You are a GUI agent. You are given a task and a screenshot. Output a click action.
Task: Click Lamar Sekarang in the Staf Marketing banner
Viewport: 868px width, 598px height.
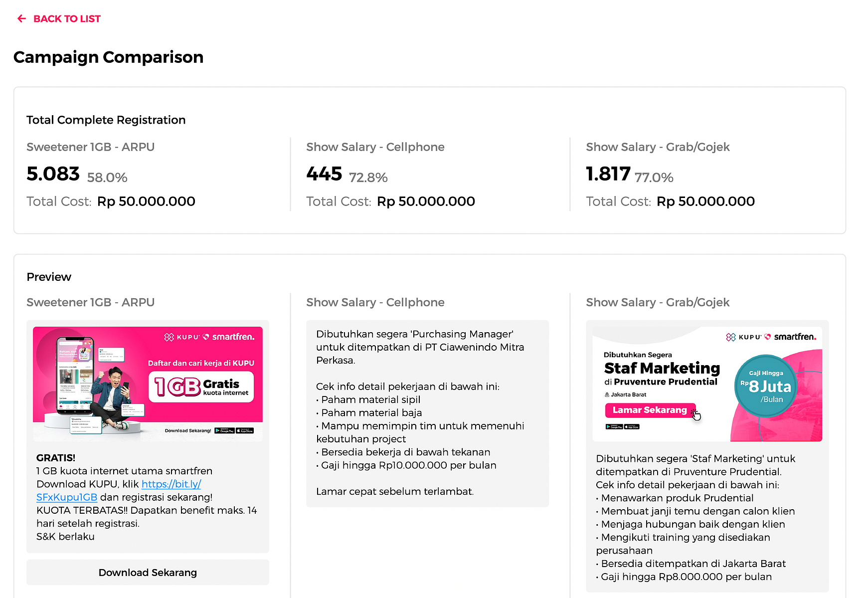coord(650,410)
